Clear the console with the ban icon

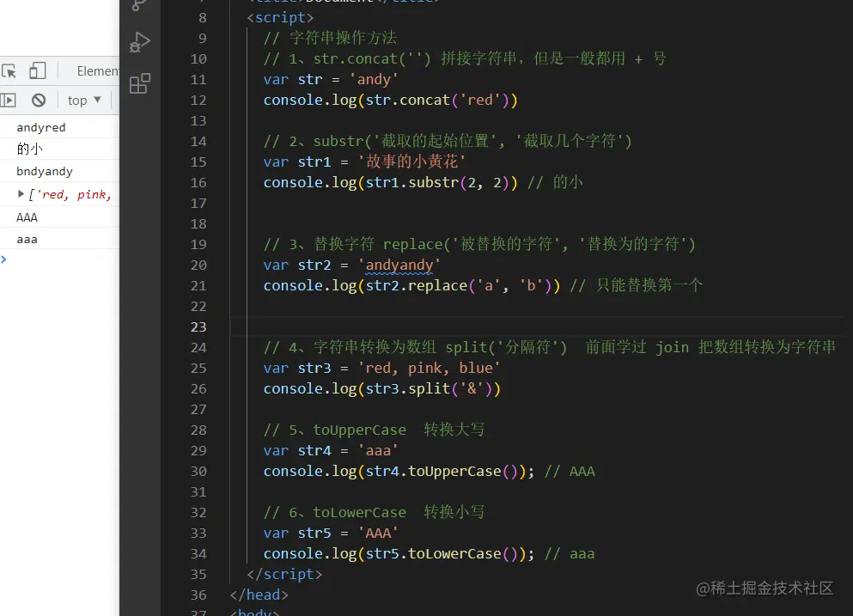pos(39,101)
